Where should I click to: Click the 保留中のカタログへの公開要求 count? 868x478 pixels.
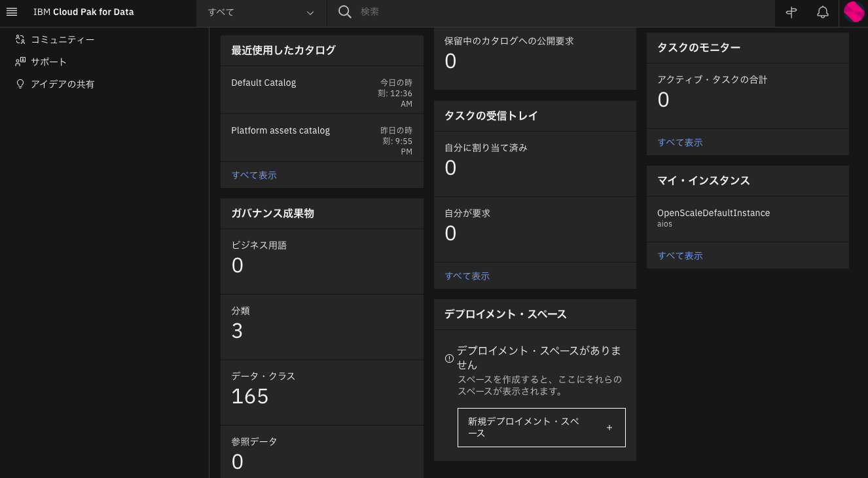tap(450, 61)
